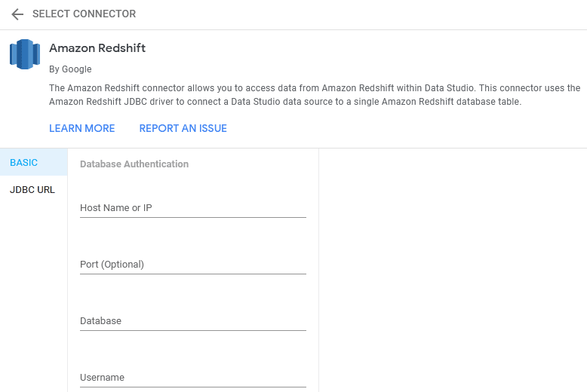Click the SELECT CONNECTOR header text
587x392 pixels.
(x=85, y=14)
